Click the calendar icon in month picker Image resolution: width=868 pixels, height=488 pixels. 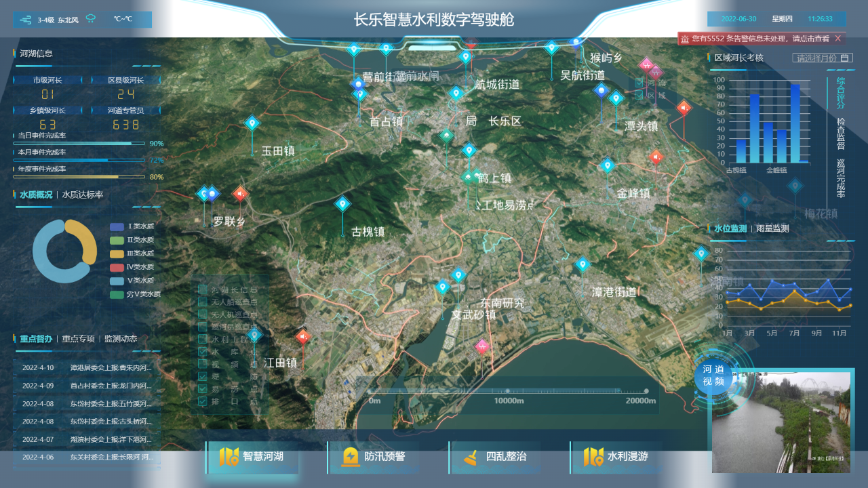[844, 58]
